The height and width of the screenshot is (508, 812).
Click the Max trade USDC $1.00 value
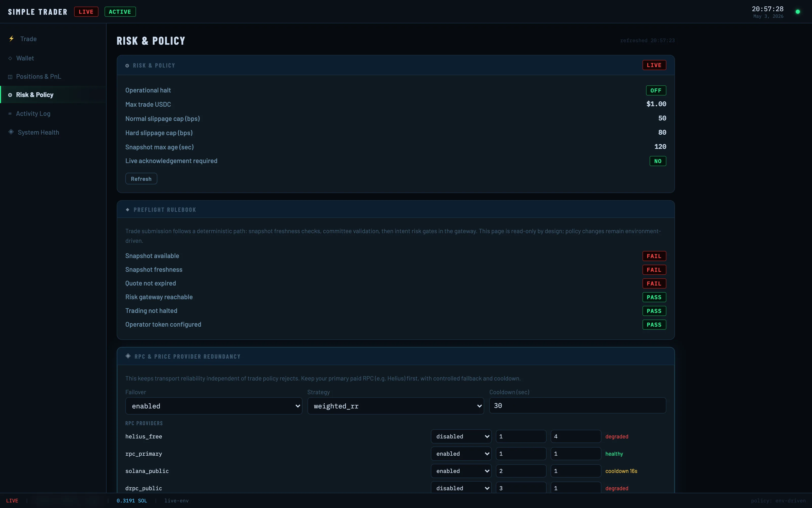pyautogui.click(x=656, y=104)
